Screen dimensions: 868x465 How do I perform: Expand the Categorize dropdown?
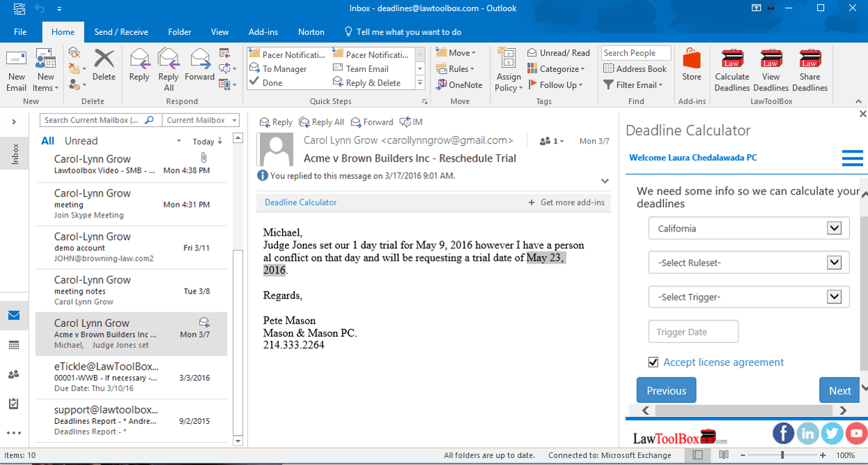tap(556, 69)
